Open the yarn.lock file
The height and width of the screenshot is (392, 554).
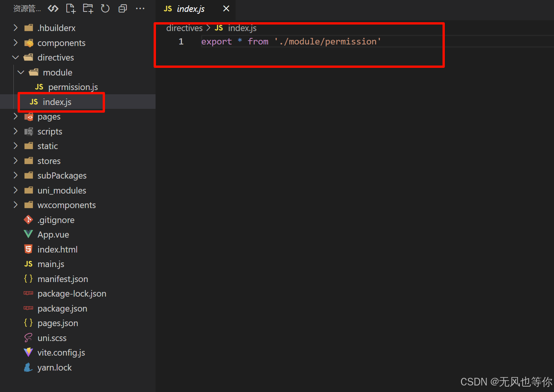(x=78, y=367)
